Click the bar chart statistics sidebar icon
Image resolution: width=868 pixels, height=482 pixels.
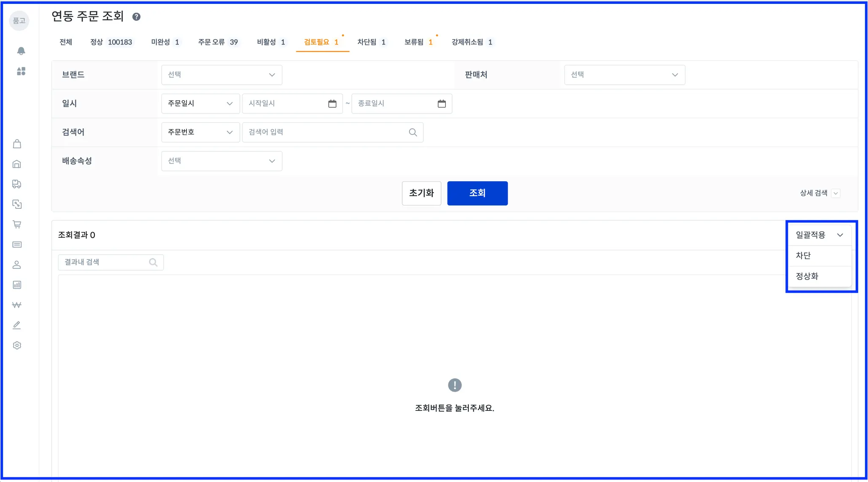[x=17, y=285]
